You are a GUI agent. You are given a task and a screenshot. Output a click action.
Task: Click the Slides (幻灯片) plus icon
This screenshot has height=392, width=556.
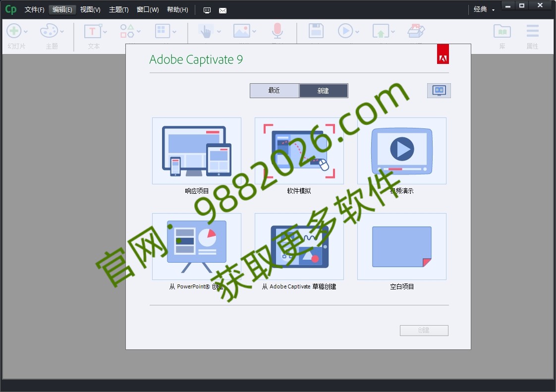(x=14, y=31)
